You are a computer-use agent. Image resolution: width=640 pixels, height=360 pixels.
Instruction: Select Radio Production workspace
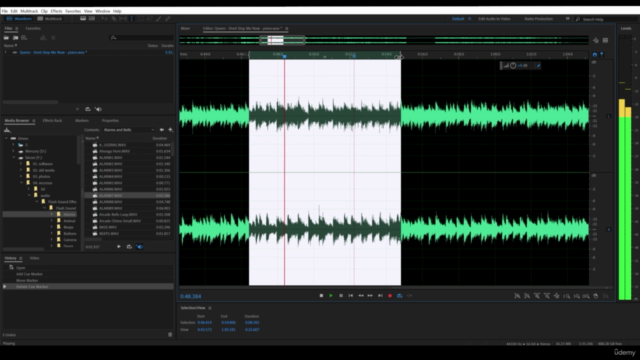pos(538,19)
